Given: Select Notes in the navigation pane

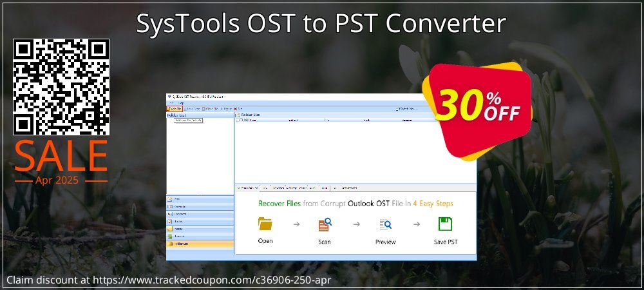Looking at the screenshot, I should pos(200,229).
